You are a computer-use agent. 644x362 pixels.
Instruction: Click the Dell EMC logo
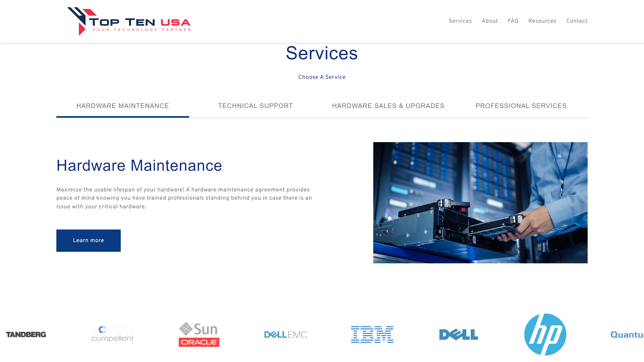pos(286,334)
